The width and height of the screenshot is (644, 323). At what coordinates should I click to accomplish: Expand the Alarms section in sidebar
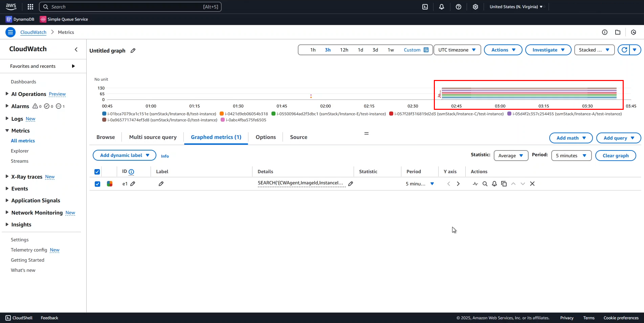[x=7, y=106]
